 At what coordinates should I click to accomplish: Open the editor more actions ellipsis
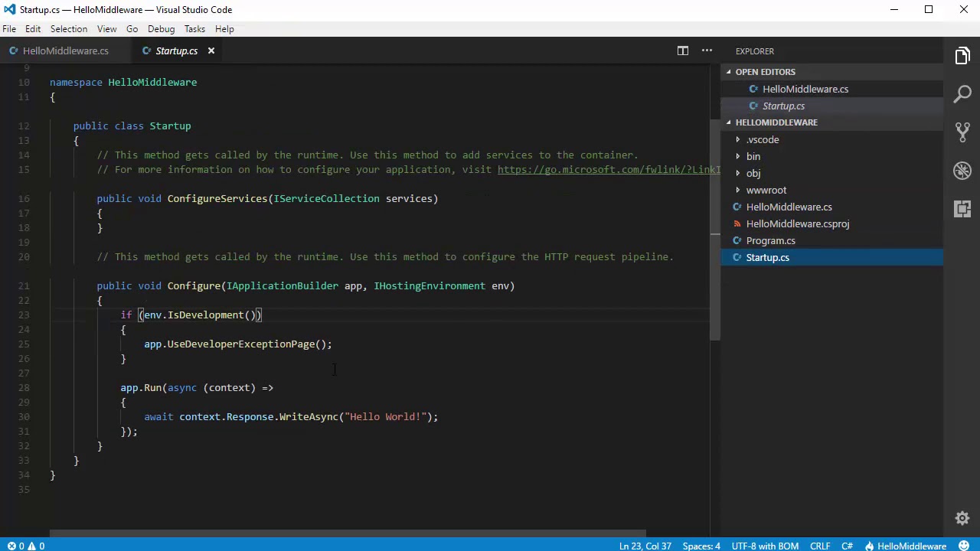click(707, 51)
